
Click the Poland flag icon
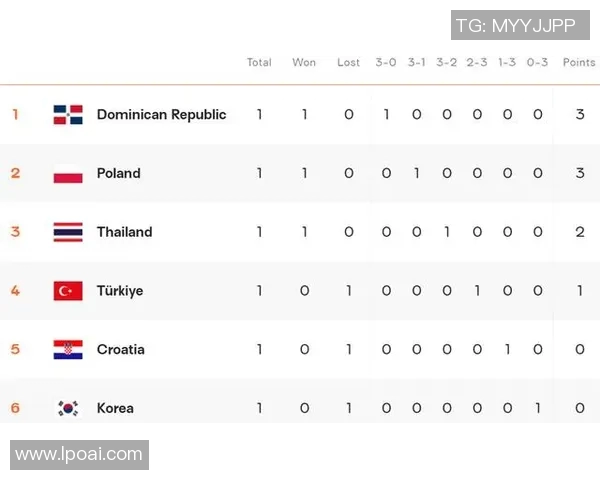coord(68,173)
